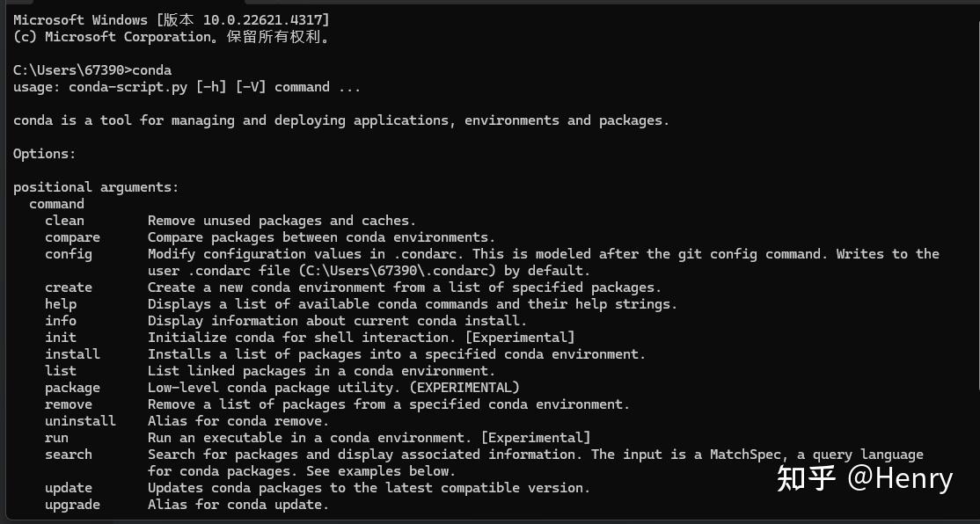Click the 'C:\Users\67390>conda' prompt line
980x524 pixels.
point(92,70)
